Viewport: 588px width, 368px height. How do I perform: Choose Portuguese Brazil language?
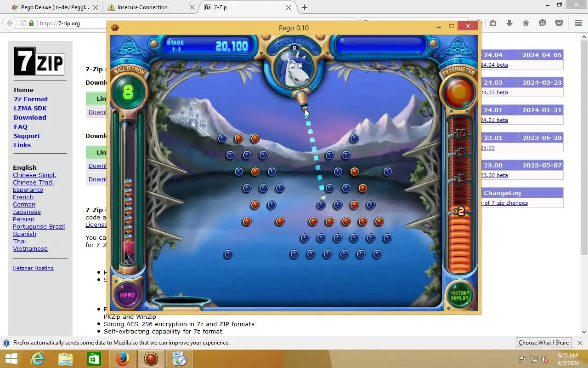(x=39, y=226)
